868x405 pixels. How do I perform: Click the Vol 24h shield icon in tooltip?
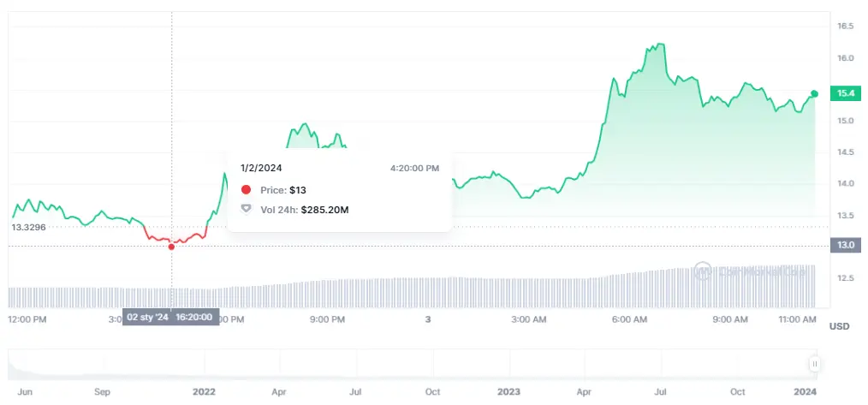coord(247,208)
